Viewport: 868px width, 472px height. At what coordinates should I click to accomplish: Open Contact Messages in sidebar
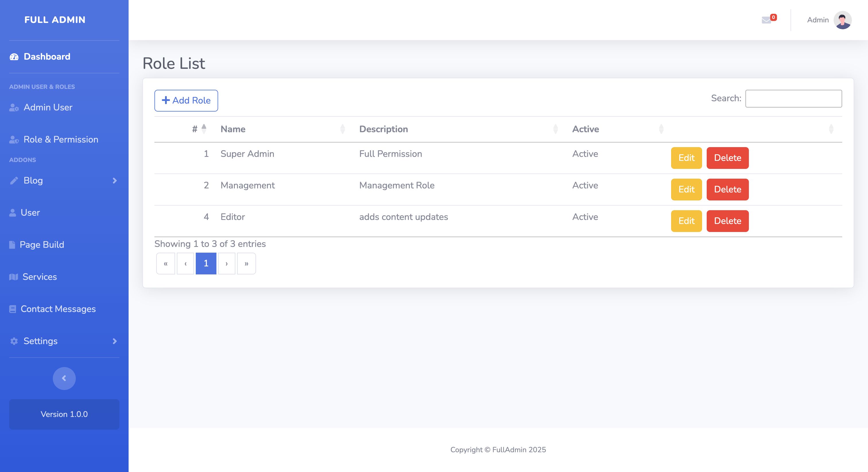click(58, 309)
